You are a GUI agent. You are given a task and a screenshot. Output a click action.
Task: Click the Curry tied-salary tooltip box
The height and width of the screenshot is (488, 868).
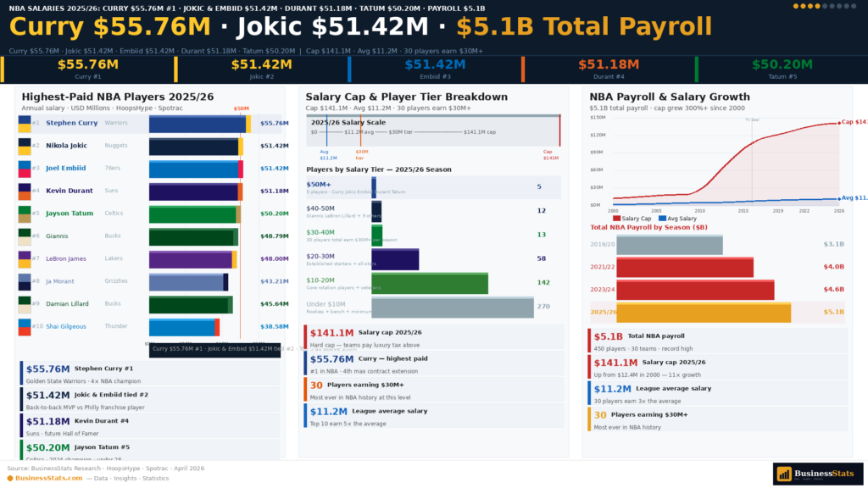pyautogui.click(x=214, y=349)
